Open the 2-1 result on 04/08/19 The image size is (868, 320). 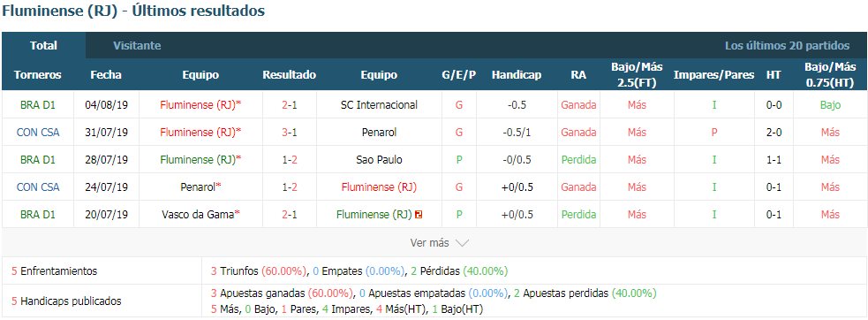[290, 105]
